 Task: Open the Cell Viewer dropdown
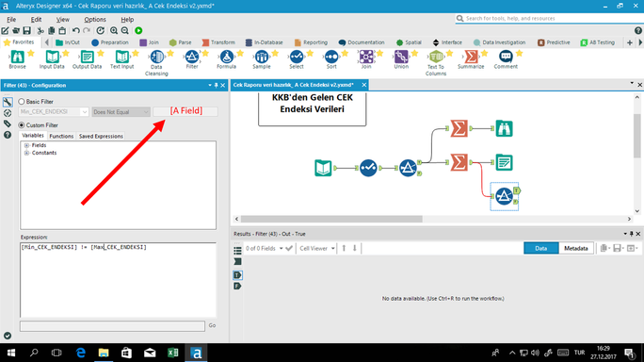click(x=317, y=248)
